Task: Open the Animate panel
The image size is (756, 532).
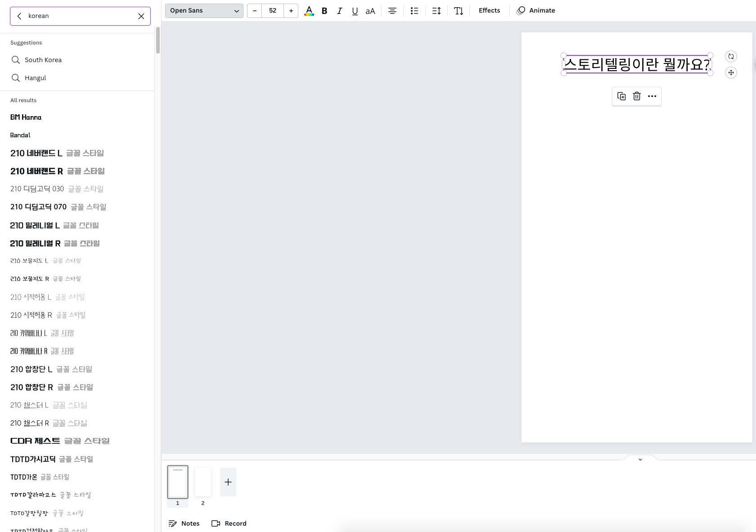Action: point(536,11)
